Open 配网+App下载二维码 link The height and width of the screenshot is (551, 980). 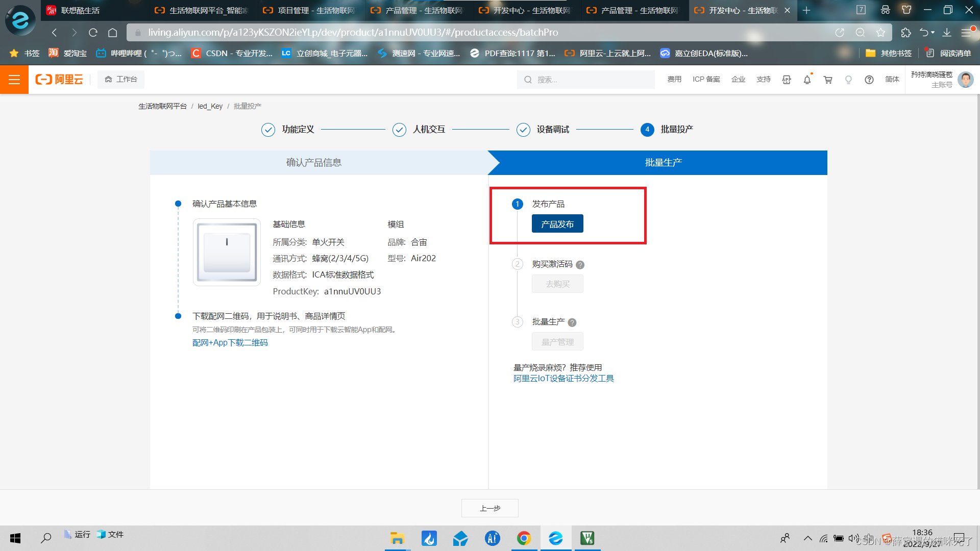(230, 343)
